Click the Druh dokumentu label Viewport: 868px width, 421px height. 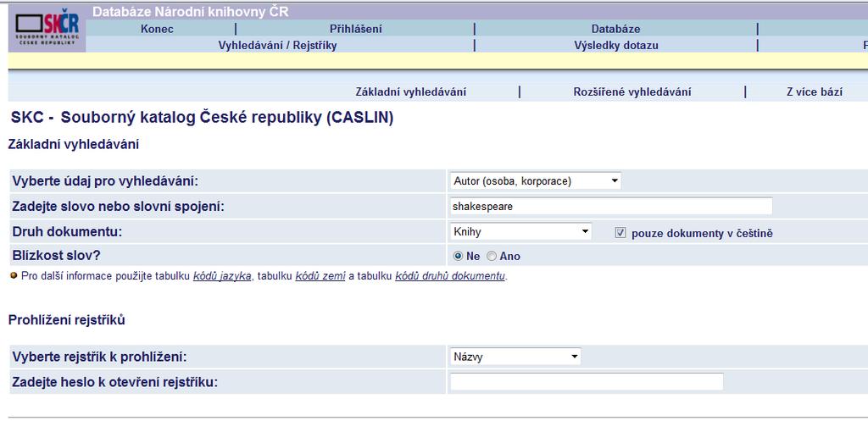pos(67,232)
